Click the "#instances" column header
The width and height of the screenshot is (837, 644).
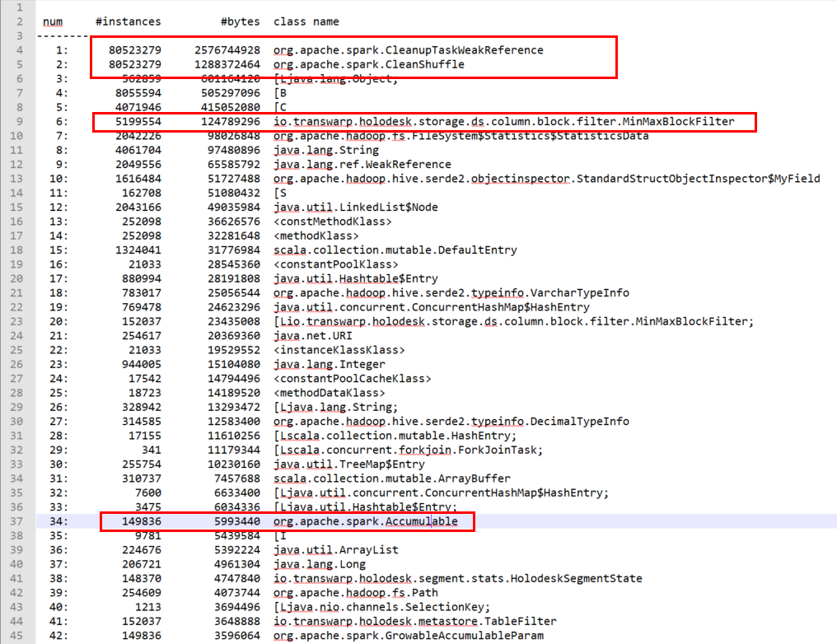(x=129, y=21)
